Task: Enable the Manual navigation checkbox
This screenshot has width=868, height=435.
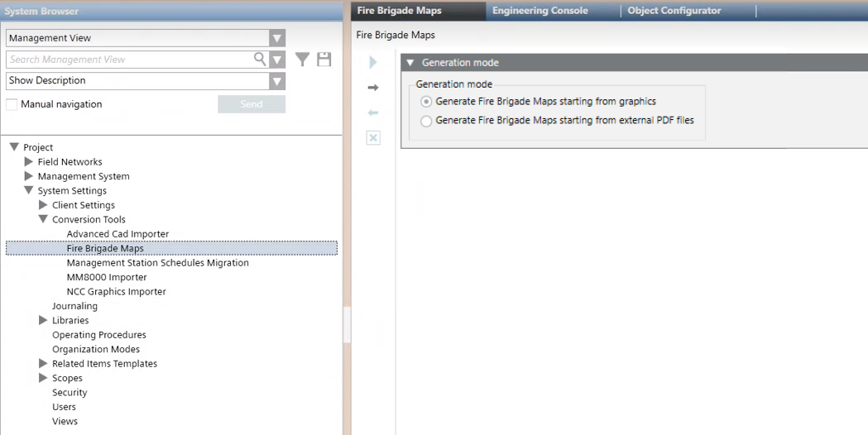Action: [12, 104]
